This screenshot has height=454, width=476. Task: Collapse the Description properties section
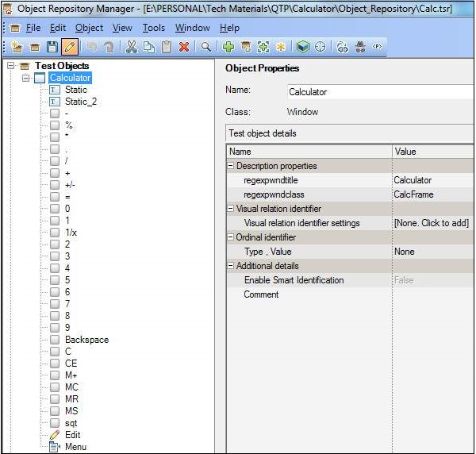click(x=231, y=166)
